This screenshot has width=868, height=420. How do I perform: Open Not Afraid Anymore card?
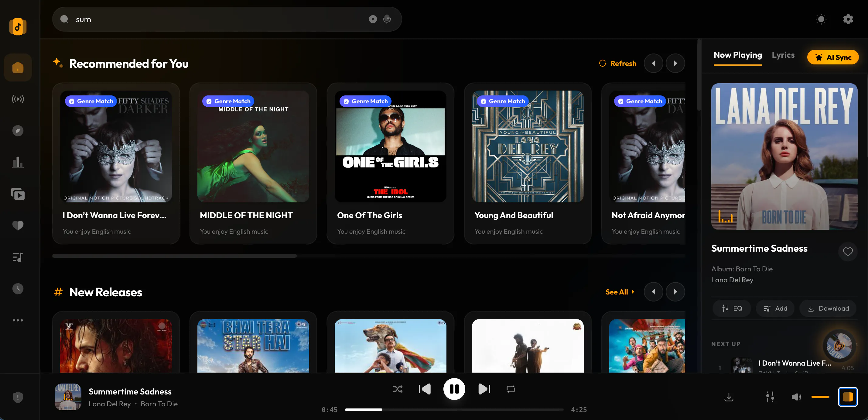(x=644, y=163)
